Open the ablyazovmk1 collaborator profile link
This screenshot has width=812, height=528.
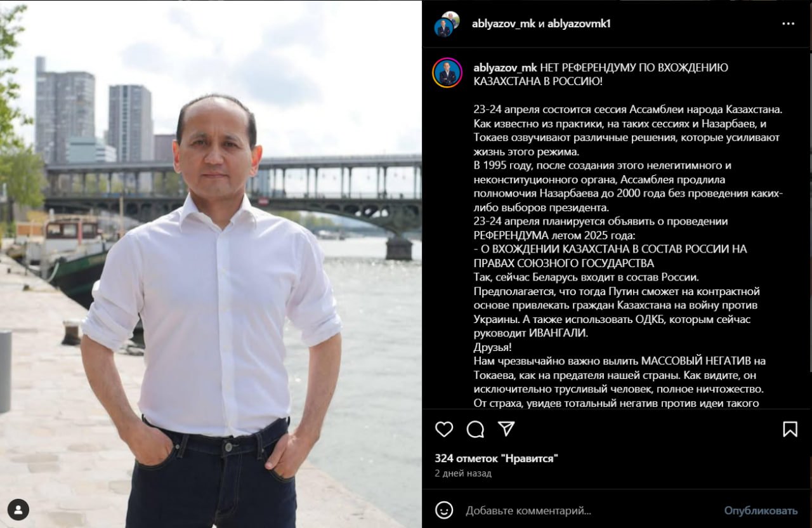tap(579, 23)
